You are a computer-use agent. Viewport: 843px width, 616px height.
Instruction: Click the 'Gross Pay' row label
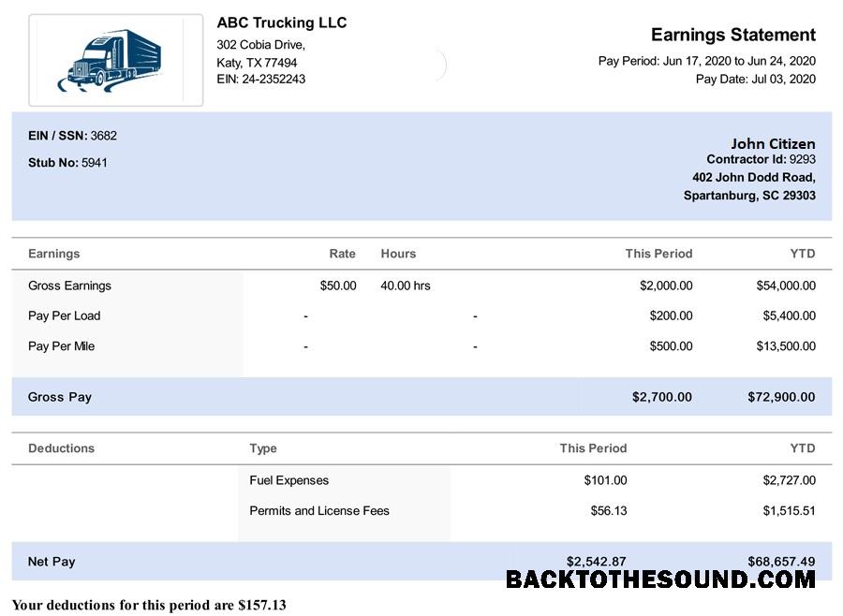(x=60, y=397)
